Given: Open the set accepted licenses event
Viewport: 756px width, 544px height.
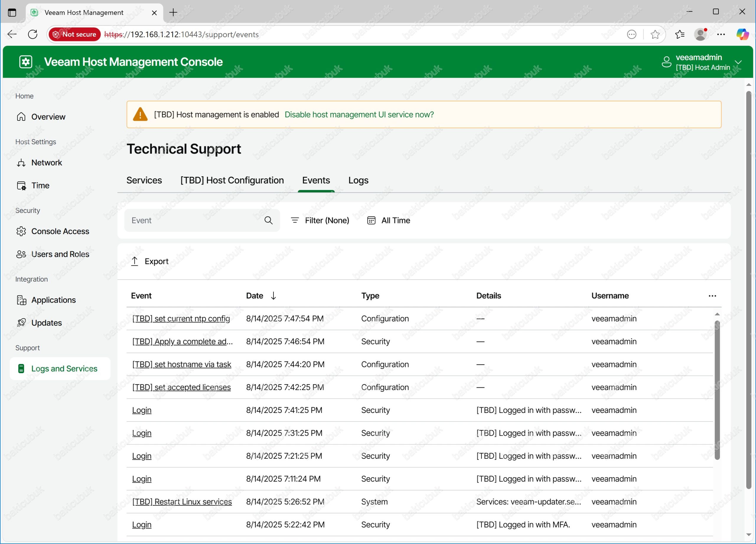Looking at the screenshot, I should pyautogui.click(x=181, y=388).
